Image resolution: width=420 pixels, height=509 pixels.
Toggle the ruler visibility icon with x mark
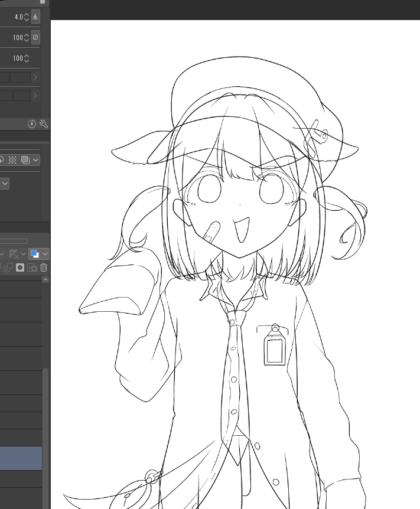tap(14, 254)
